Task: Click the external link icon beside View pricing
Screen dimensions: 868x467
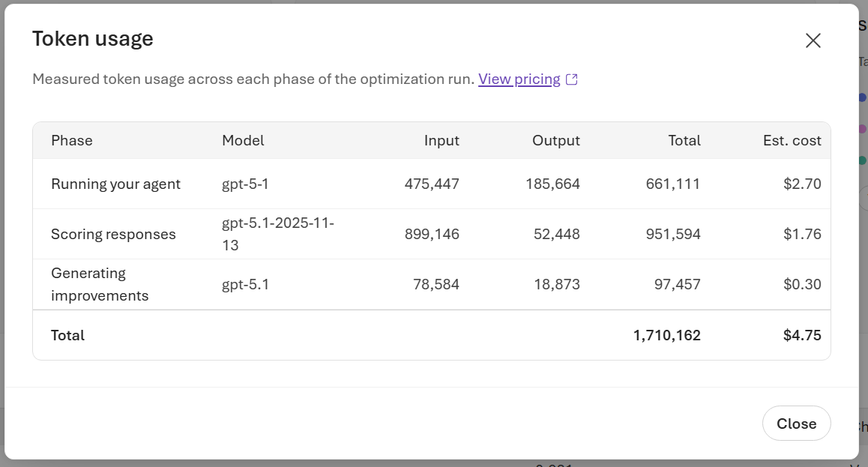Action: 572,79
